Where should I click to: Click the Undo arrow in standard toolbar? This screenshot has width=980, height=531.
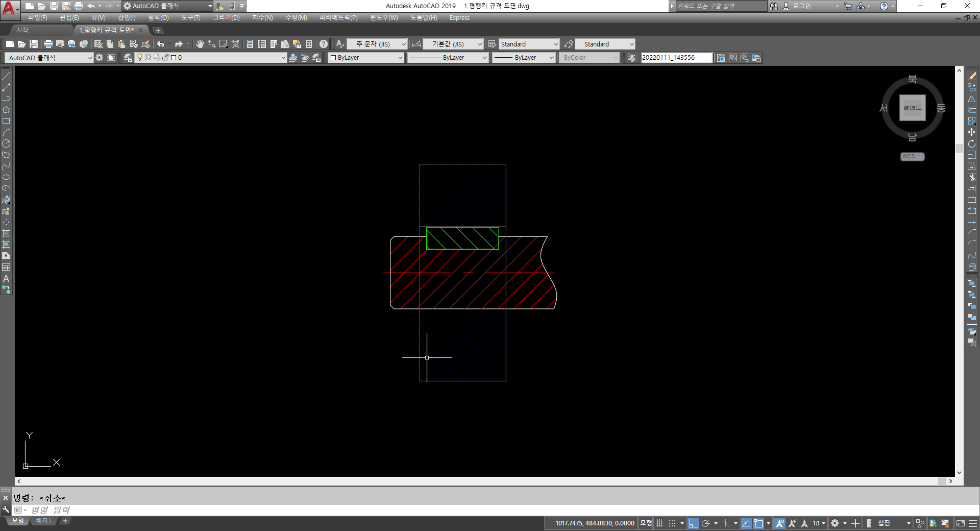tap(160, 44)
